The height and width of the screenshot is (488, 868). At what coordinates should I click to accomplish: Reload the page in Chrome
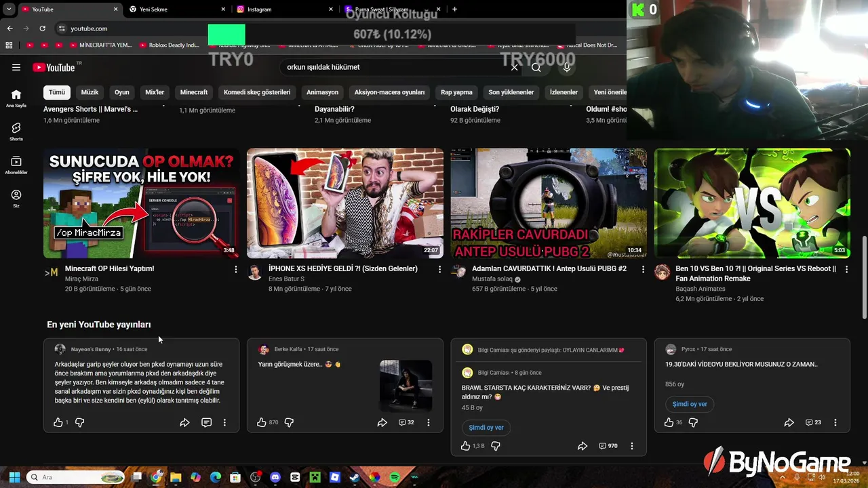(42, 28)
